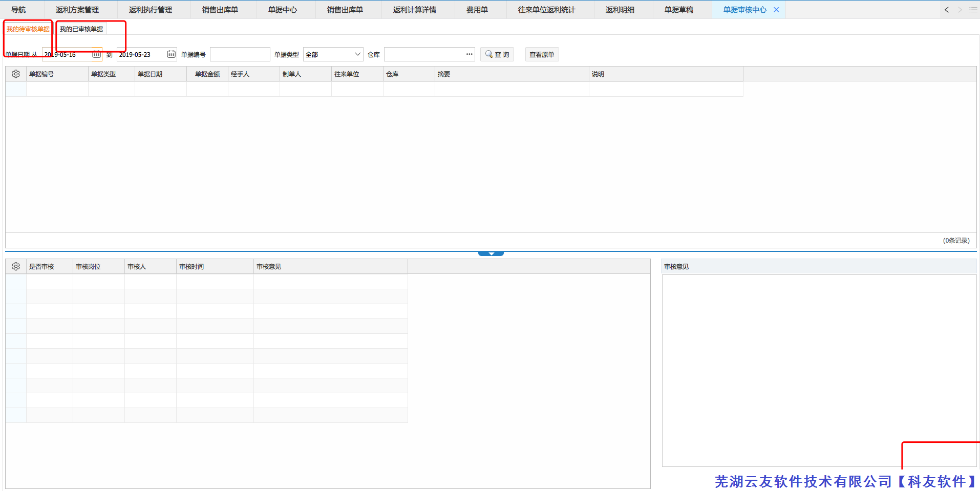The height and width of the screenshot is (491, 980).
Task: Open the 返利明细 tab
Action: (x=620, y=10)
